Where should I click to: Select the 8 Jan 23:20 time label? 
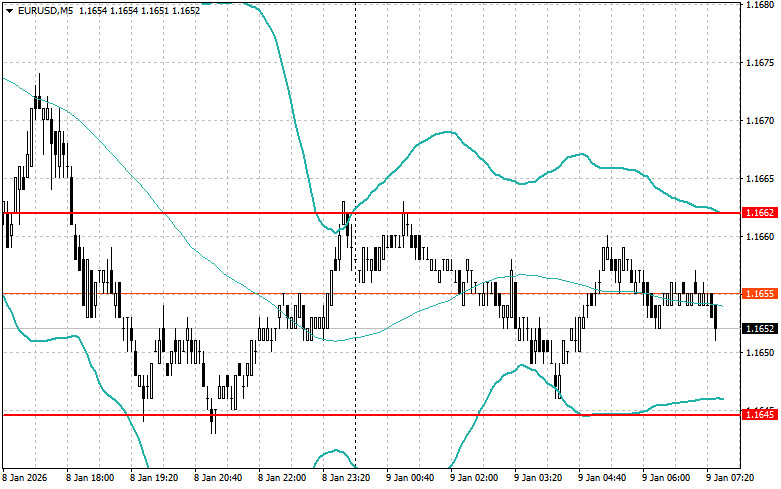[x=346, y=478]
